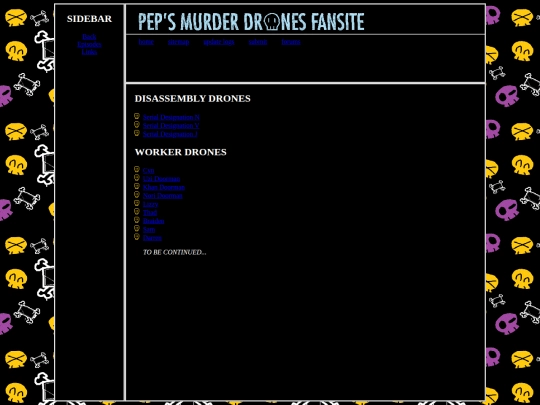Screen dimensions: 540x405
Task: Open the Uzi Doorman character page
Action: click(x=162, y=179)
